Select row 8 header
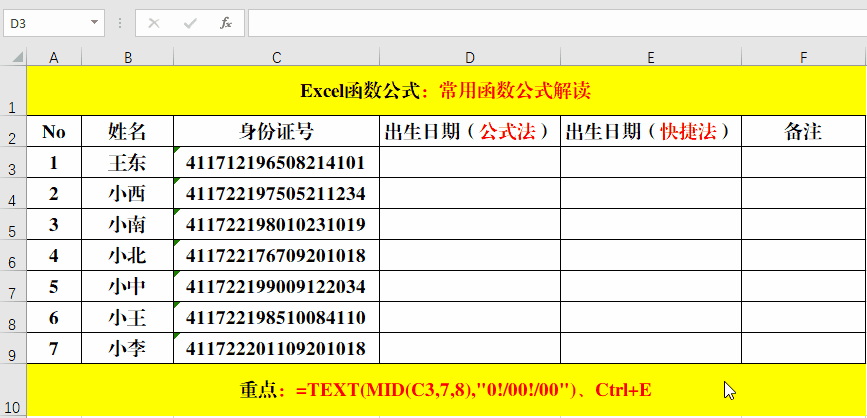 click(x=13, y=317)
